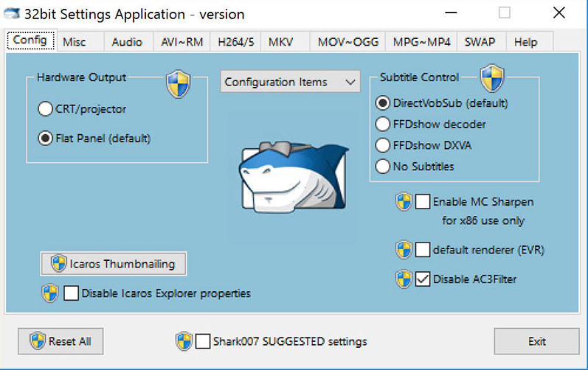Click the Exit button
This screenshot has height=370, width=588.
pos(536,341)
